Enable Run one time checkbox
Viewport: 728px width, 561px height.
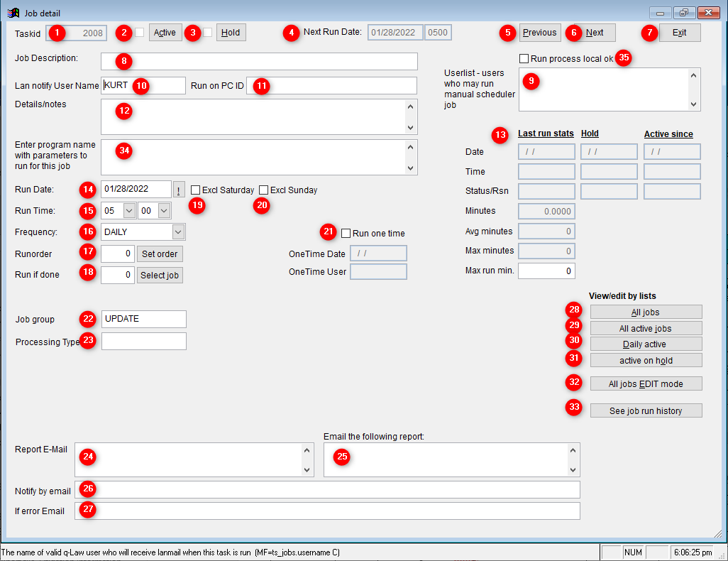click(346, 234)
